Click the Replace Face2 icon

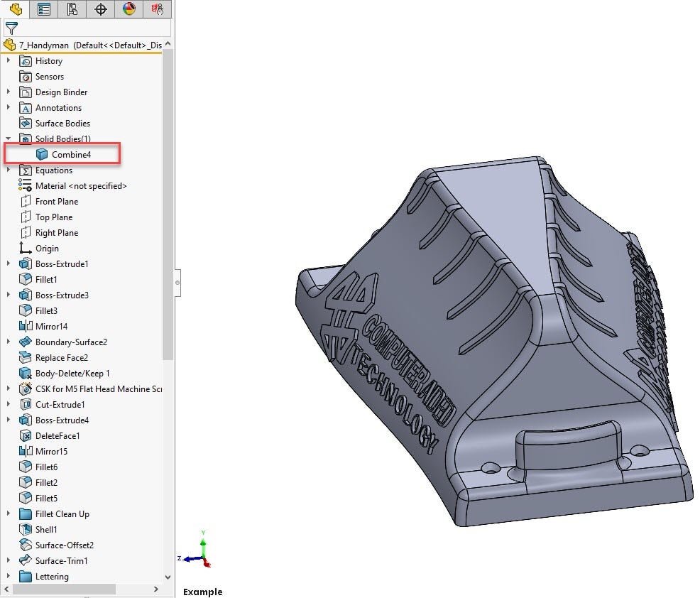coord(26,358)
